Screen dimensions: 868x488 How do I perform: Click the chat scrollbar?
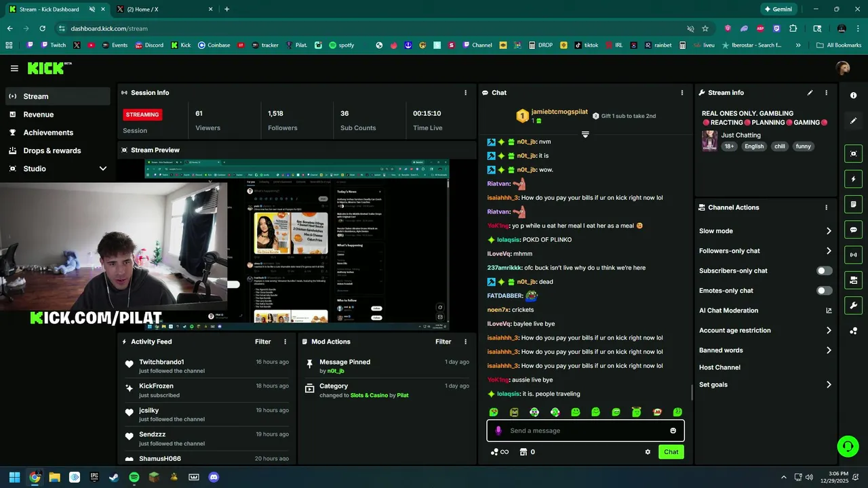click(692, 392)
